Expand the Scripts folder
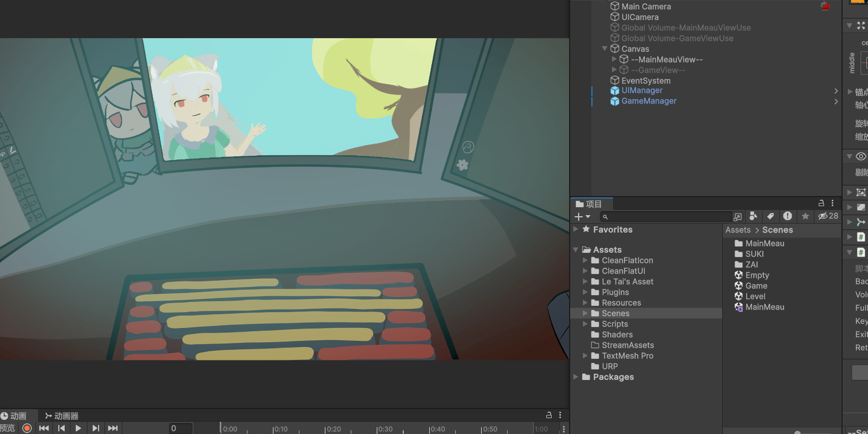The width and height of the screenshot is (868, 434). pyautogui.click(x=585, y=324)
